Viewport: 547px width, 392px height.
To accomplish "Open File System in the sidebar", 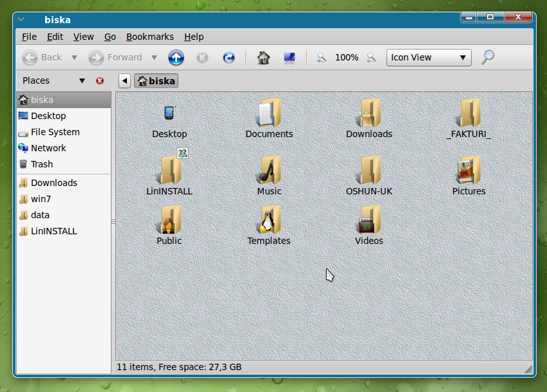I will click(64, 132).
